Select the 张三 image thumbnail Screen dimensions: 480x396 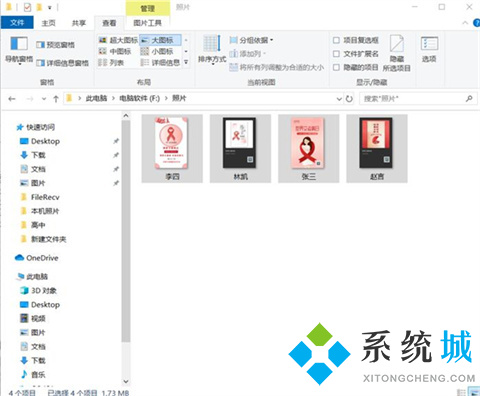click(308, 148)
